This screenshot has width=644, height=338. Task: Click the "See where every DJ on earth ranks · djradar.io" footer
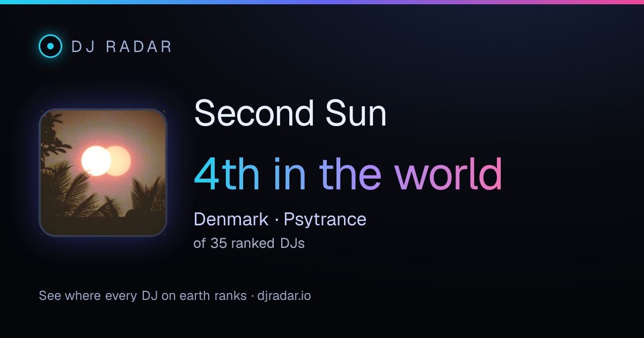[x=175, y=296]
